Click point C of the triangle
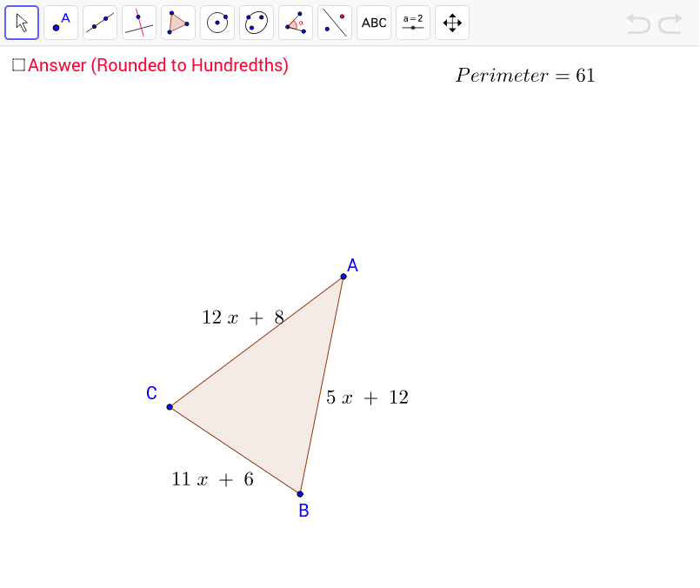This screenshot has height=588, width=700. click(170, 407)
